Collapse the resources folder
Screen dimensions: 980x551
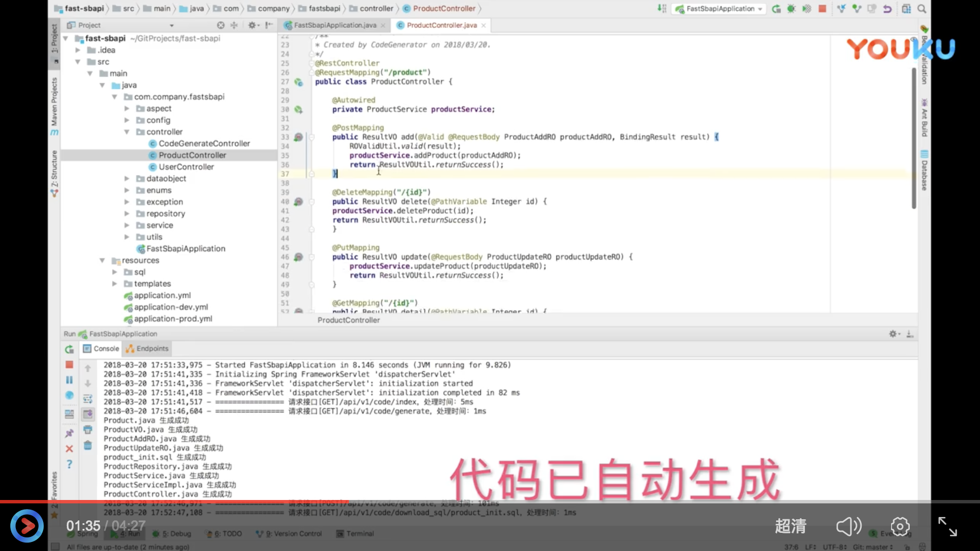tap(103, 261)
